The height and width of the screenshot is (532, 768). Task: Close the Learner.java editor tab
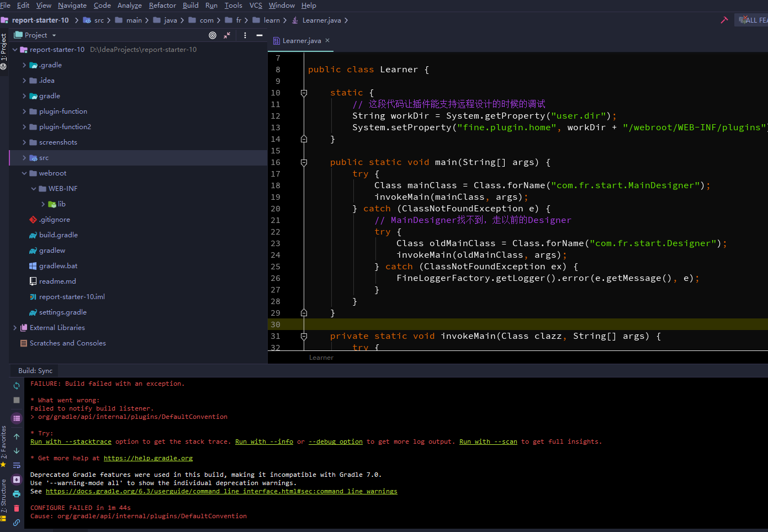[x=327, y=40]
